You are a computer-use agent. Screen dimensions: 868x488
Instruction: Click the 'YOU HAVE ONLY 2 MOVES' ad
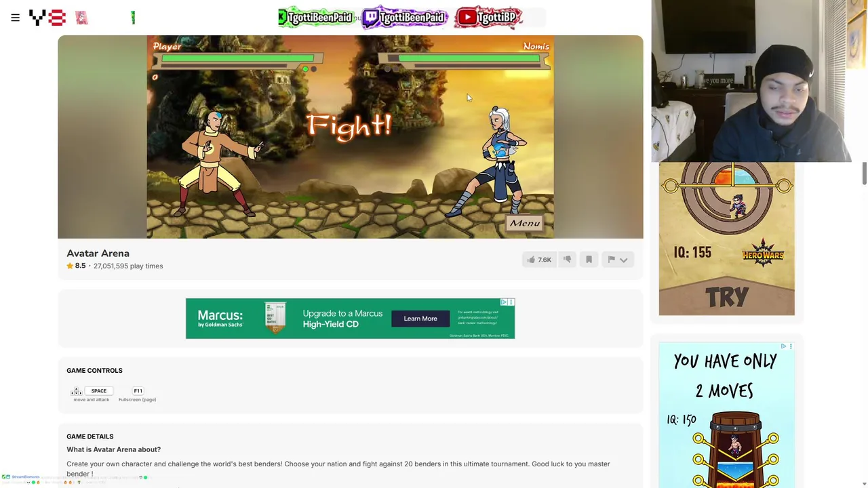point(726,415)
